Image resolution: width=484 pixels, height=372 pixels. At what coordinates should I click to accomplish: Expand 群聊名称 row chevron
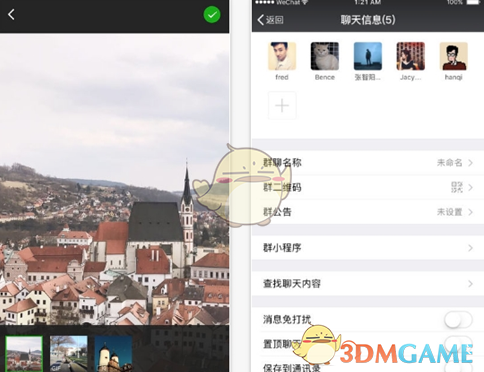(x=470, y=163)
